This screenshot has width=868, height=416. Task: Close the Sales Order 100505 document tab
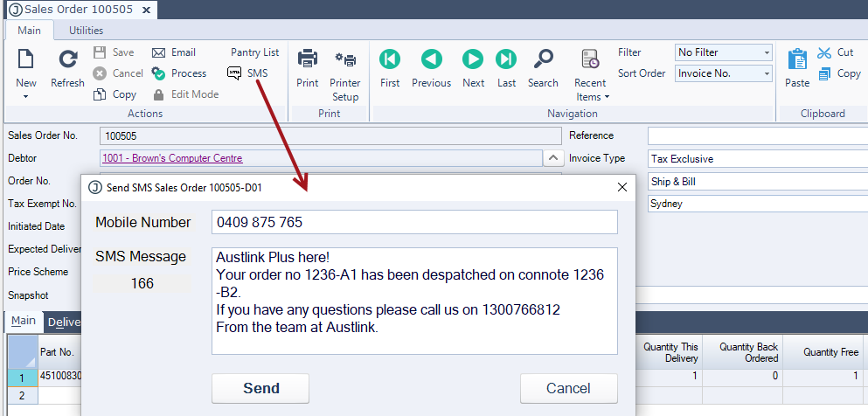coord(146,10)
